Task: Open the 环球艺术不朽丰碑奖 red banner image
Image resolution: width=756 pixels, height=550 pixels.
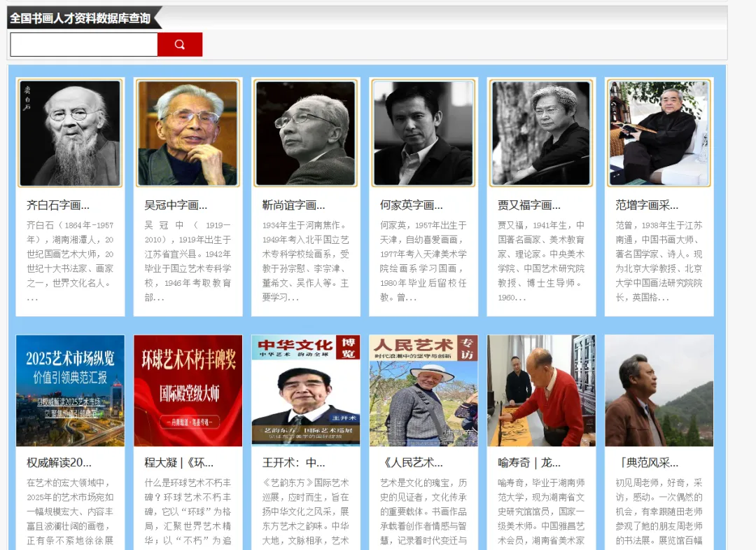Action: tap(188, 390)
